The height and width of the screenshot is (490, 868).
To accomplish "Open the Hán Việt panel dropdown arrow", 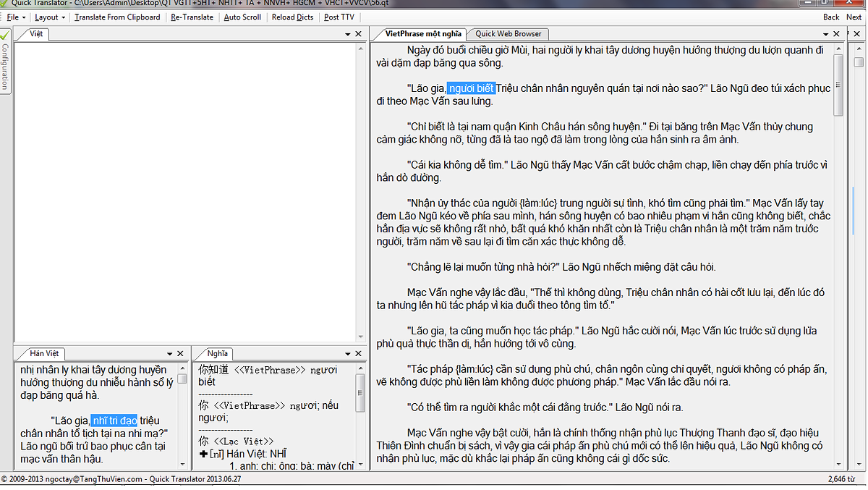I will coord(170,353).
